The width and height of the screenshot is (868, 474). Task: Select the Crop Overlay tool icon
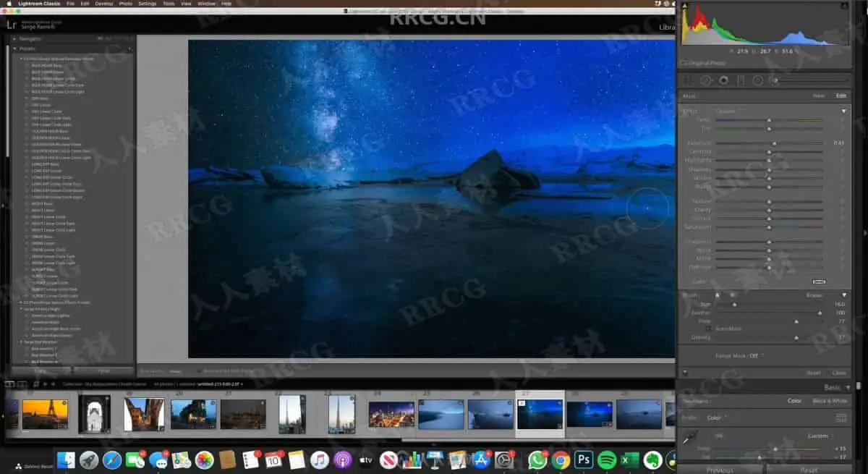point(689,80)
